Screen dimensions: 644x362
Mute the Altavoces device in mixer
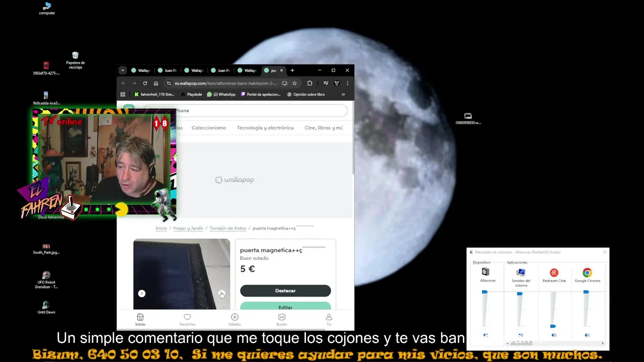486,335
